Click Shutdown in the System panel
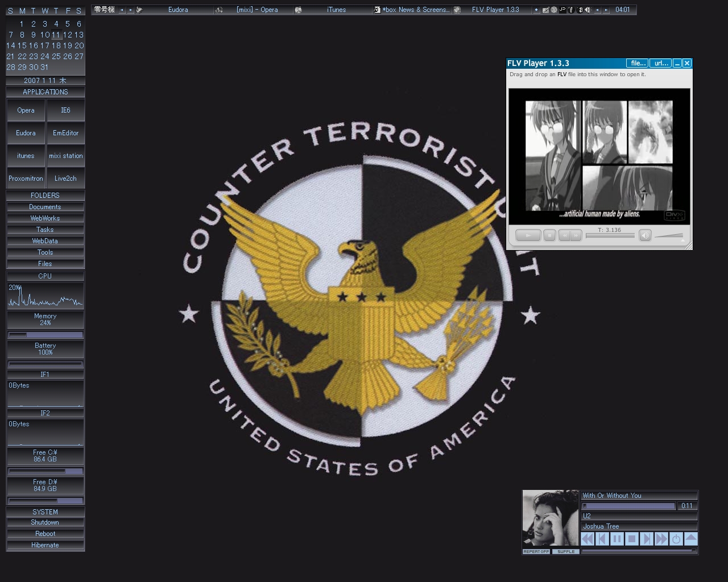The height and width of the screenshot is (582, 728). pos(45,522)
